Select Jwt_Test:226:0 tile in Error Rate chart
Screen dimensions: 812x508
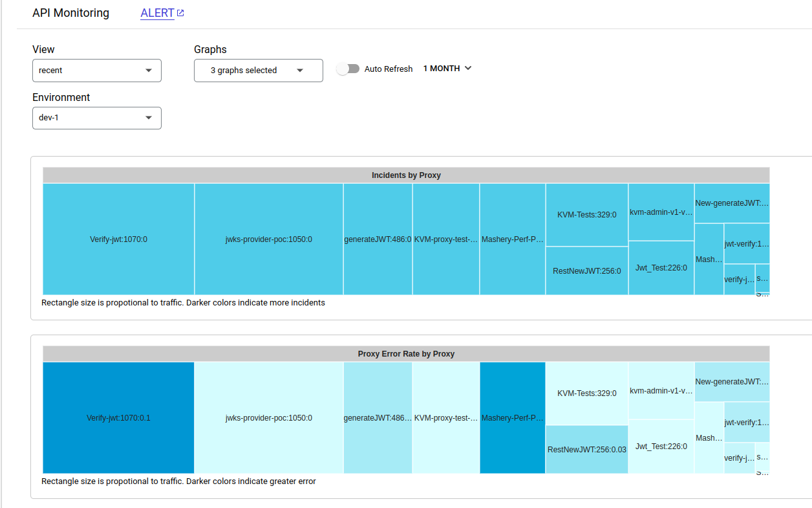click(661, 447)
